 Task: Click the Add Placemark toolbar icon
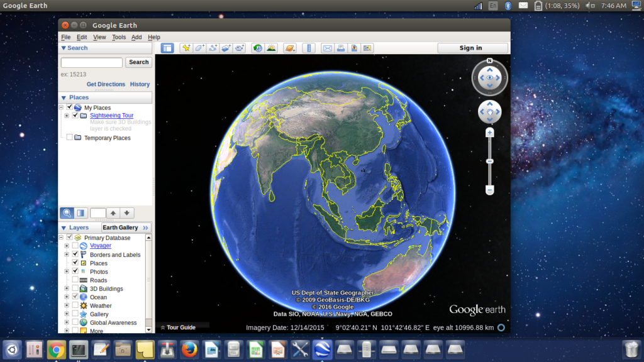[x=186, y=48]
